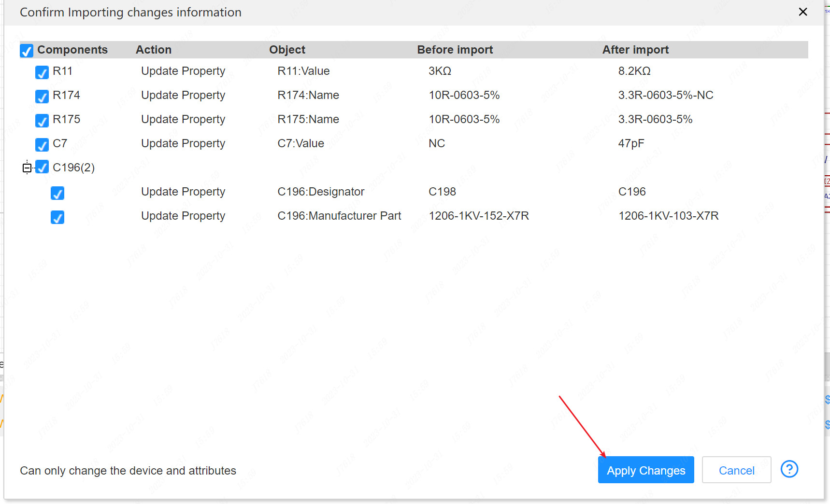Image resolution: width=830 pixels, height=504 pixels.
Task: Click the 1206-1KV-103-X7R after-import value
Action: point(668,216)
